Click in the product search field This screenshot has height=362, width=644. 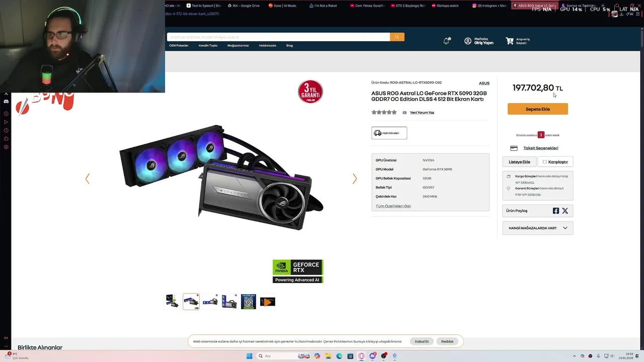[x=278, y=37]
